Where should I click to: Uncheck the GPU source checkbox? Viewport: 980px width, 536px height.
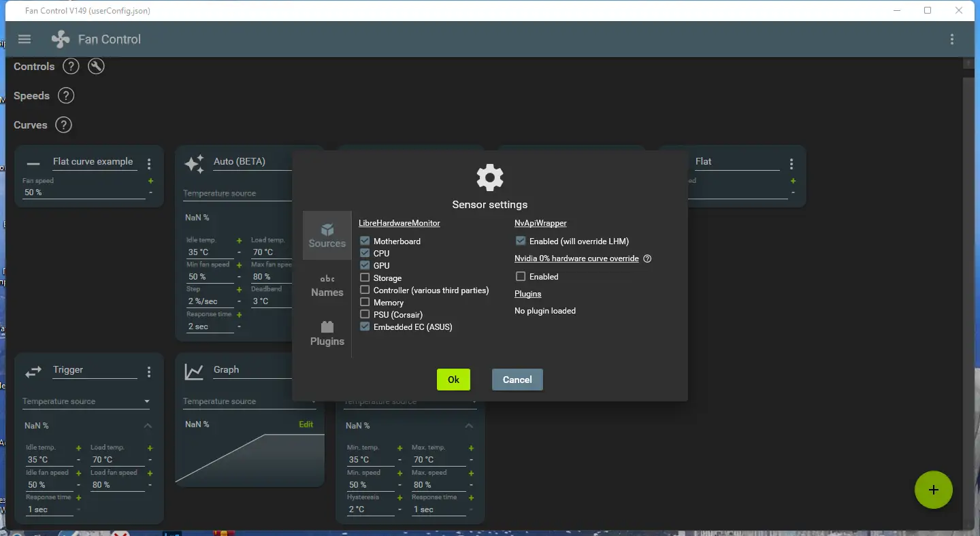coord(365,265)
